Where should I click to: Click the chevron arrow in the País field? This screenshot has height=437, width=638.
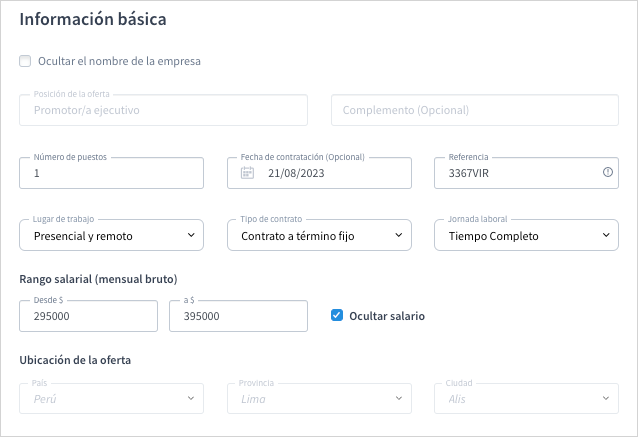191,398
